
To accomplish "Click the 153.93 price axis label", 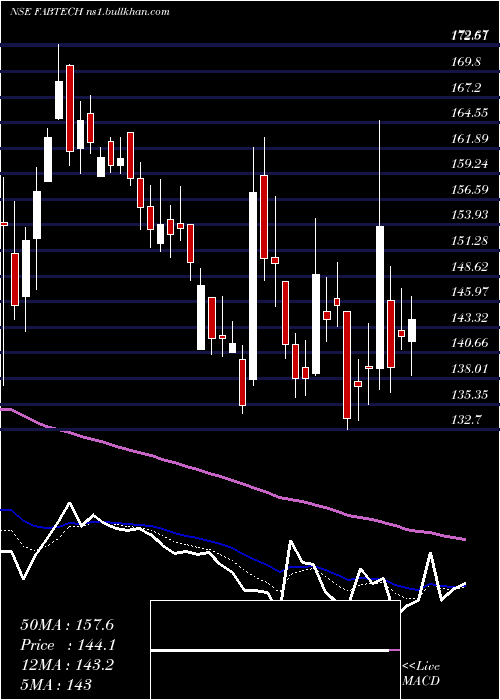I will click(x=469, y=215).
